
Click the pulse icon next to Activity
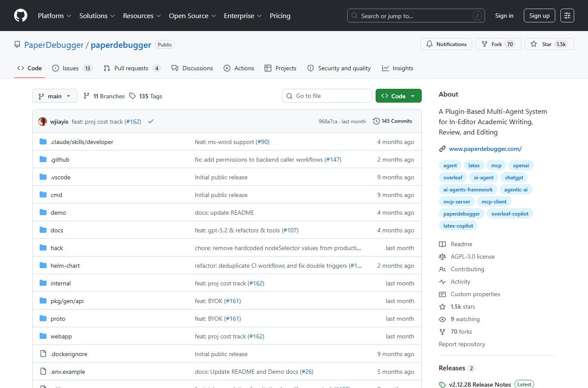point(442,282)
